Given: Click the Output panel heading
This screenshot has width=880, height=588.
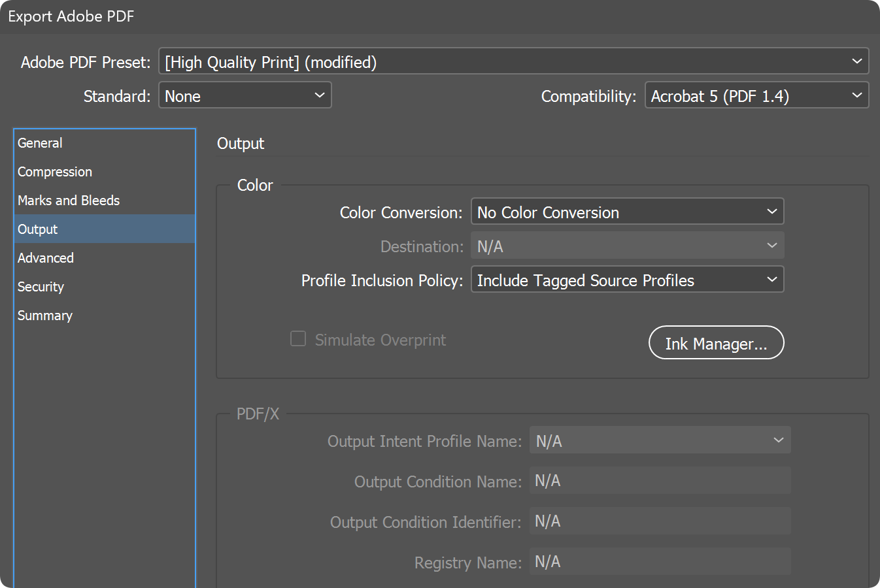Looking at the screenshot, I should click(241, 144).
